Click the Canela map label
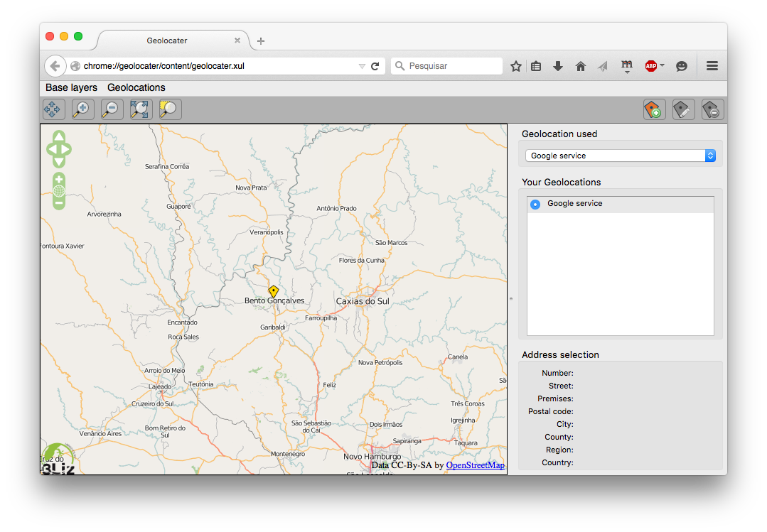The width and height of the screenshot is (767, 532). pyautogui.click(x=458, y=357)
